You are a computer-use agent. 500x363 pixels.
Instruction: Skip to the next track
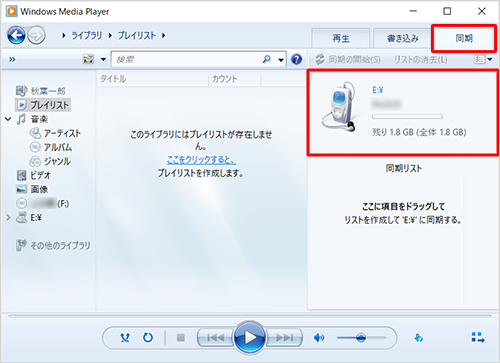point(284,338)
